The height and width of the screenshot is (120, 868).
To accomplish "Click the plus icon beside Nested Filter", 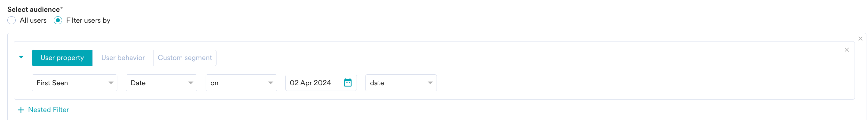I will click(x=21, y=110).
